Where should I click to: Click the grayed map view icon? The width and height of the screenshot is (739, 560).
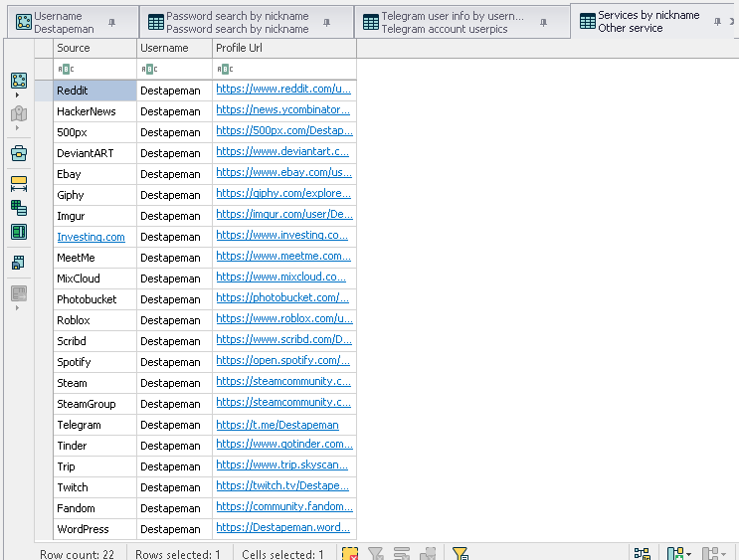click(19, 113)
